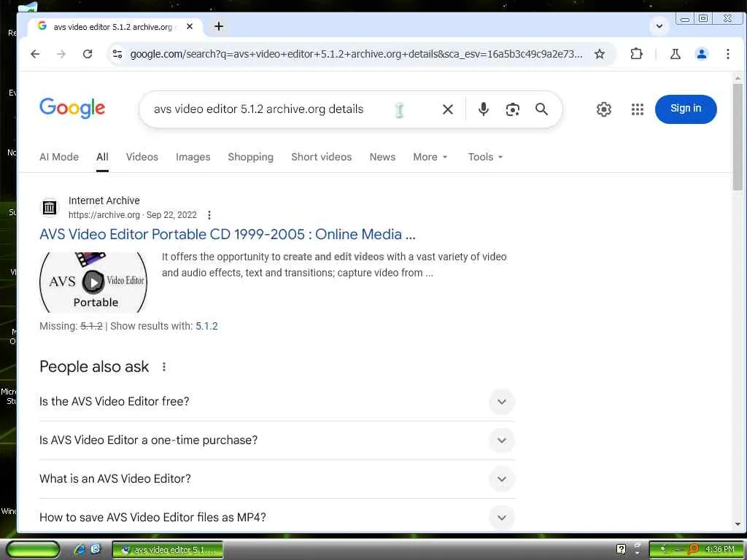Show results with 5.1.2 link

tap(206, 326)
